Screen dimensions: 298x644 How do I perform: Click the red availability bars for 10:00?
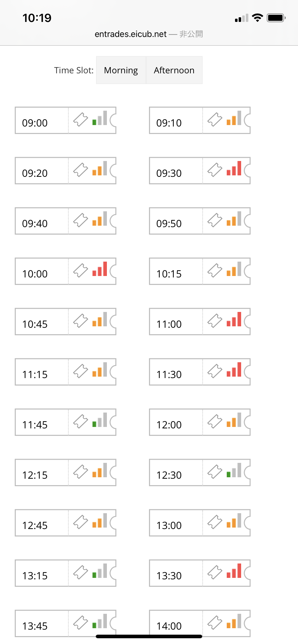(x=100, y=269)
